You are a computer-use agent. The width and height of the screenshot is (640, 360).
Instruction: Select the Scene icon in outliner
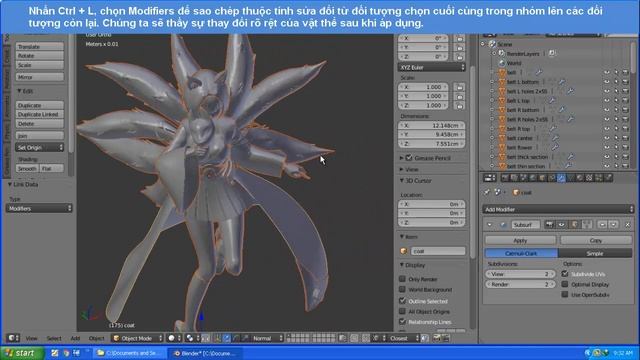(493, 44)
